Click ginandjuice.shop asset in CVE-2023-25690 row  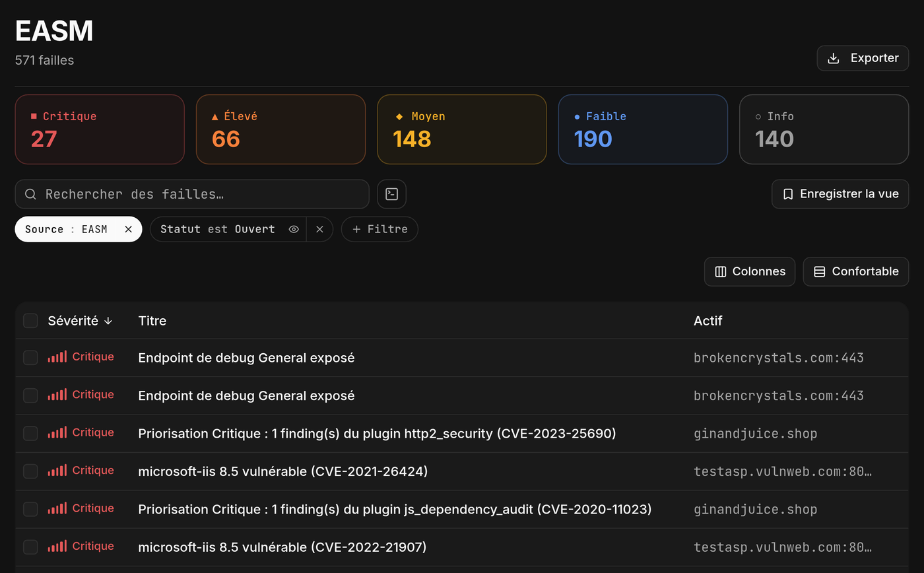[x=756, y=434]
